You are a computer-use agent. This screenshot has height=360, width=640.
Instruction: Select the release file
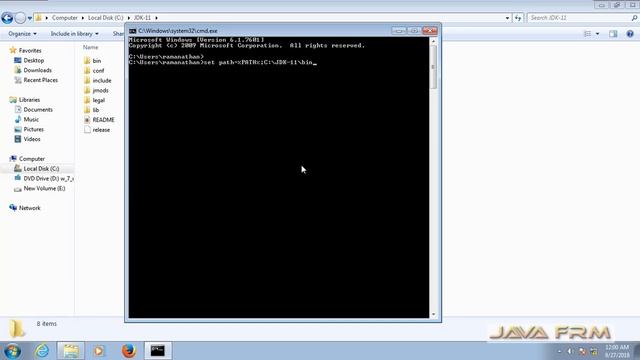pos(101,130)
